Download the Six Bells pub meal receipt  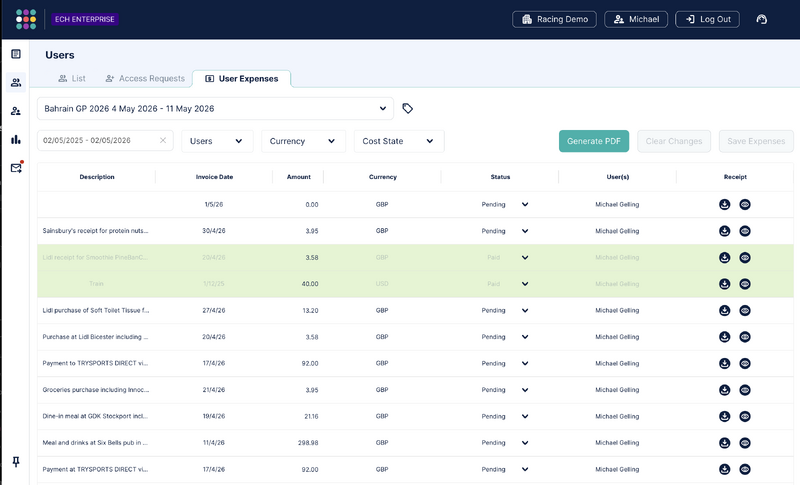point(724,443)
